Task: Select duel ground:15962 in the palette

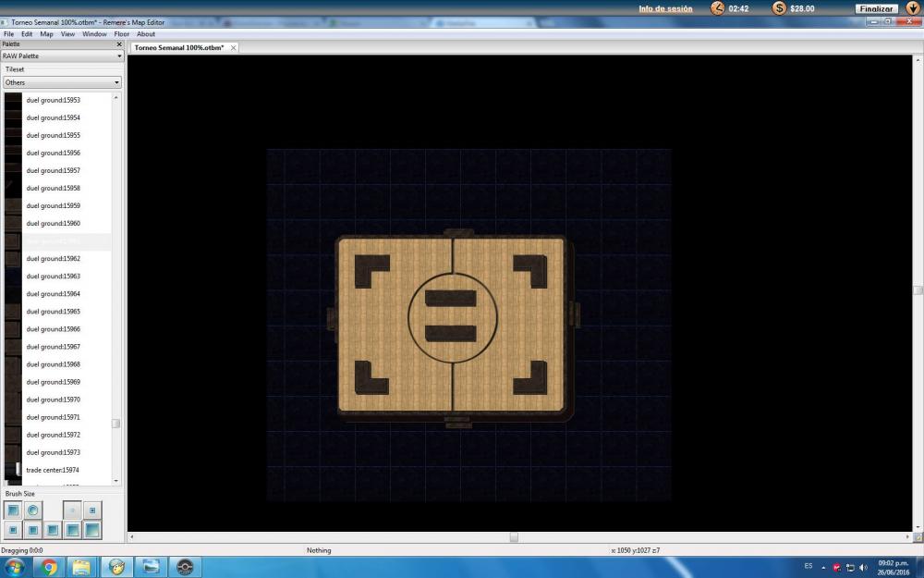Action: tap(57, 259)
